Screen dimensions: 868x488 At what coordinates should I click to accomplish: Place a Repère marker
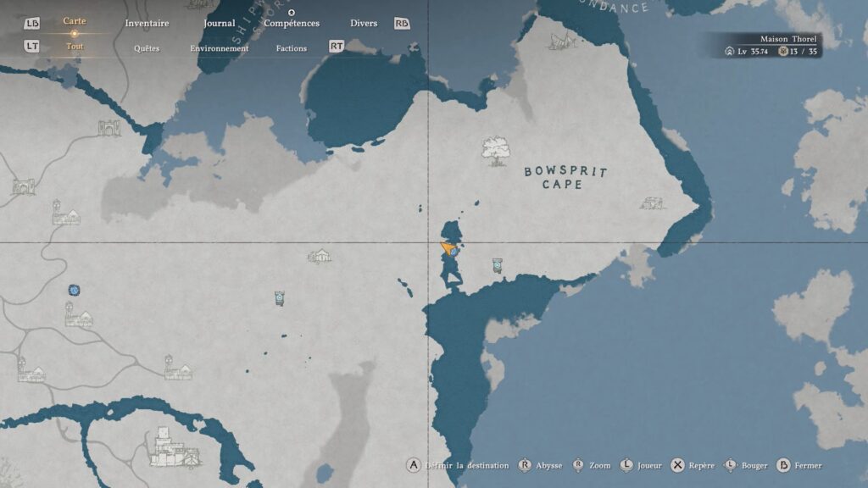click(701, 466)
